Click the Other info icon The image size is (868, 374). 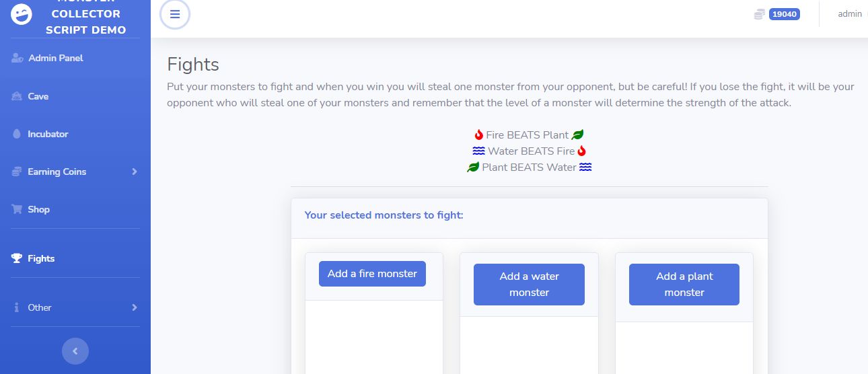click(17, 307)
